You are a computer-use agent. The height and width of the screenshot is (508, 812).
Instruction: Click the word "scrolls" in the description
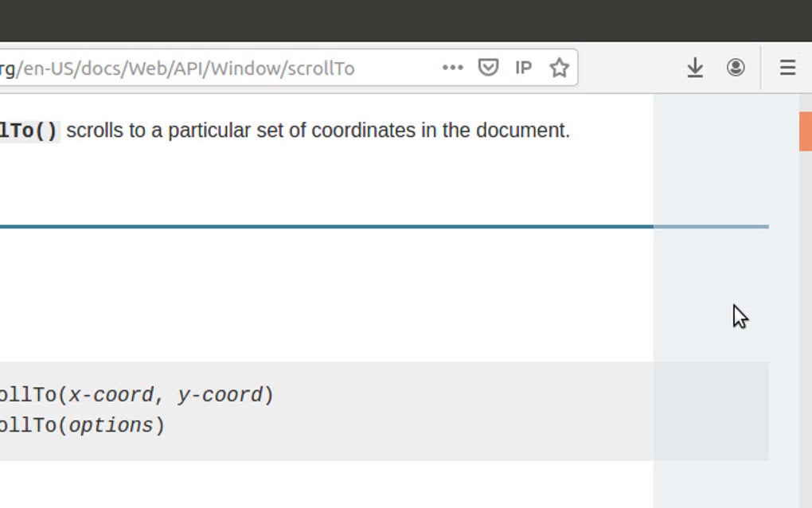pos(95,131)
